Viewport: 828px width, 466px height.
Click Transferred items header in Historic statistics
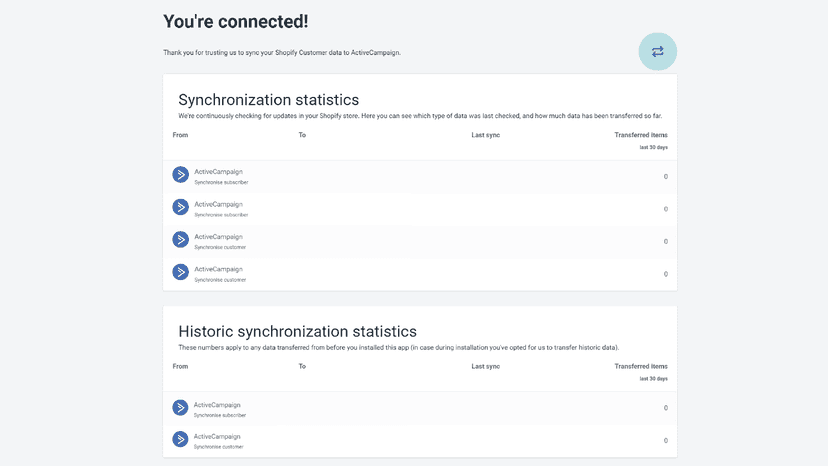641,366
